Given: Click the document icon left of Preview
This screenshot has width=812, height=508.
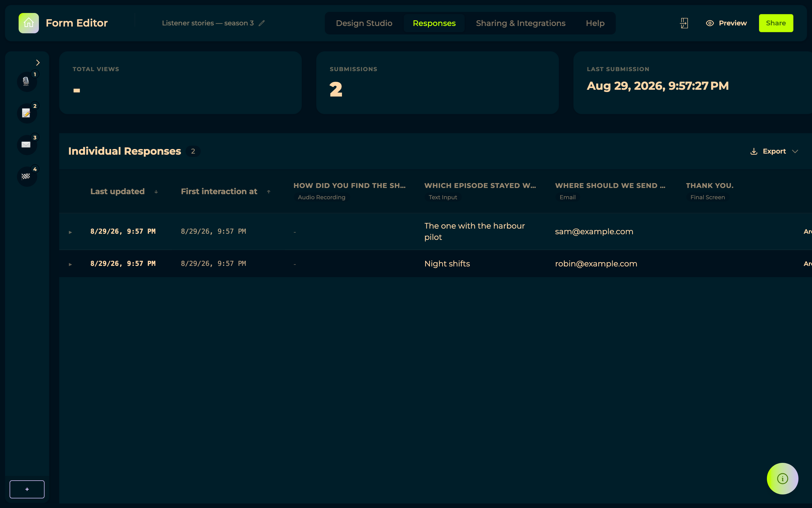Looking at the screenshot, I should click(684, 23).
